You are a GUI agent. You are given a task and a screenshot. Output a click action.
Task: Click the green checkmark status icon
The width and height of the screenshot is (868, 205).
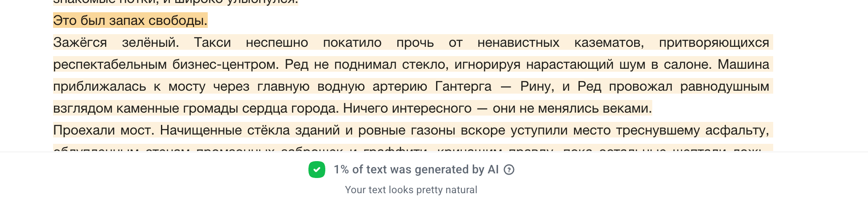(316, 170)
